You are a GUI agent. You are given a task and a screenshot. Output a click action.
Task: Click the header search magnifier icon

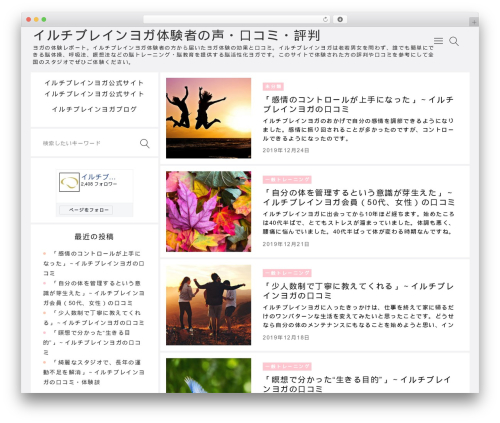[454, 41]
